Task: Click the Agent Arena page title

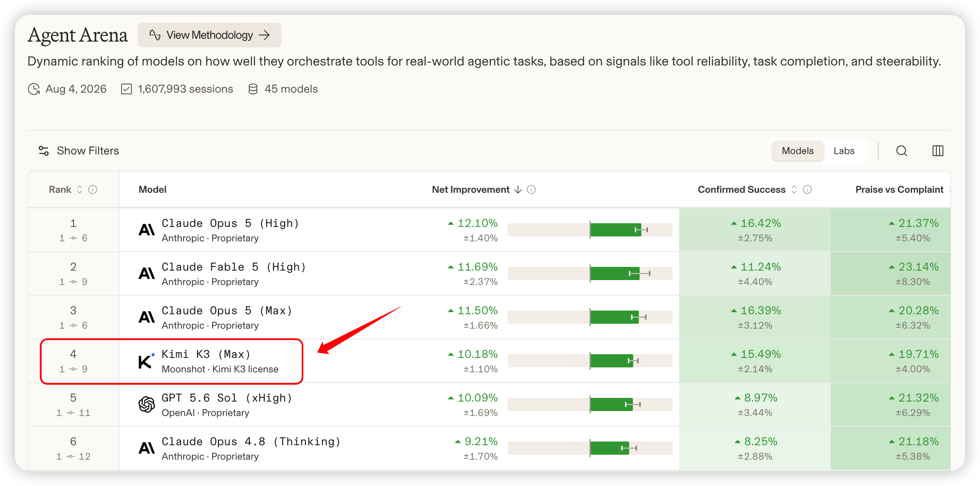Action: tap(77, 35)
